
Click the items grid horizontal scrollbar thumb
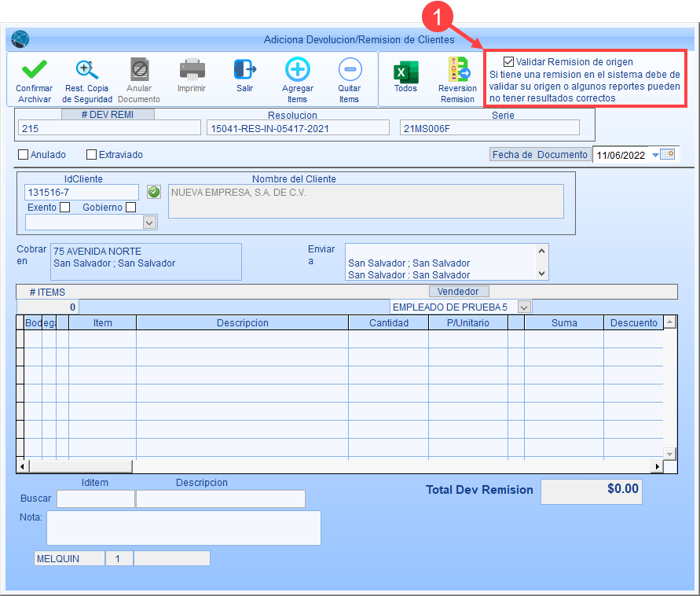point(81,466)
